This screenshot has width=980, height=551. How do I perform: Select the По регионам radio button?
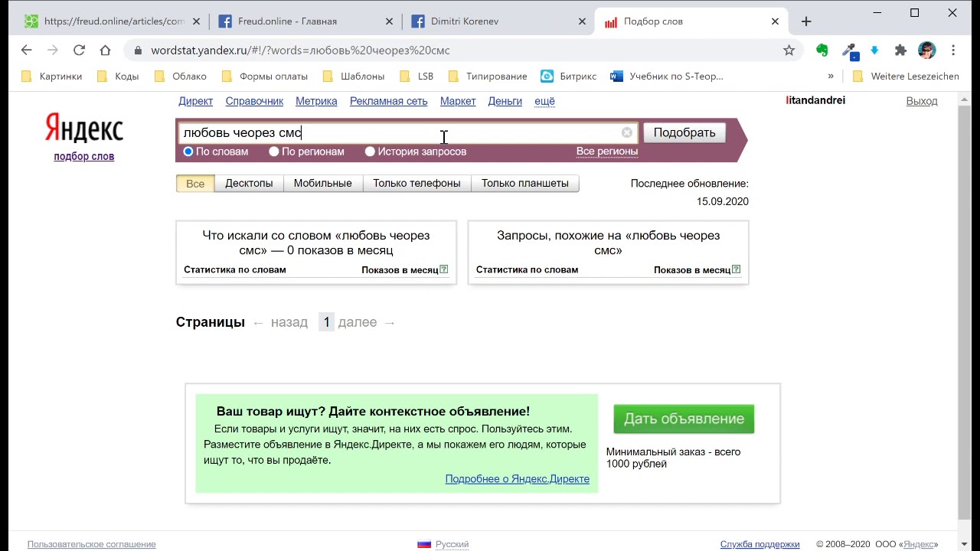click(274, 152)
